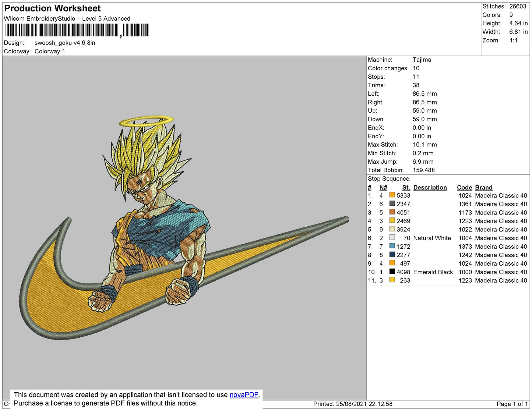This screenshot has height=411, width=532.
Task: Pick the brown swatch beside 4051
Action: click(x=392, y=212)
